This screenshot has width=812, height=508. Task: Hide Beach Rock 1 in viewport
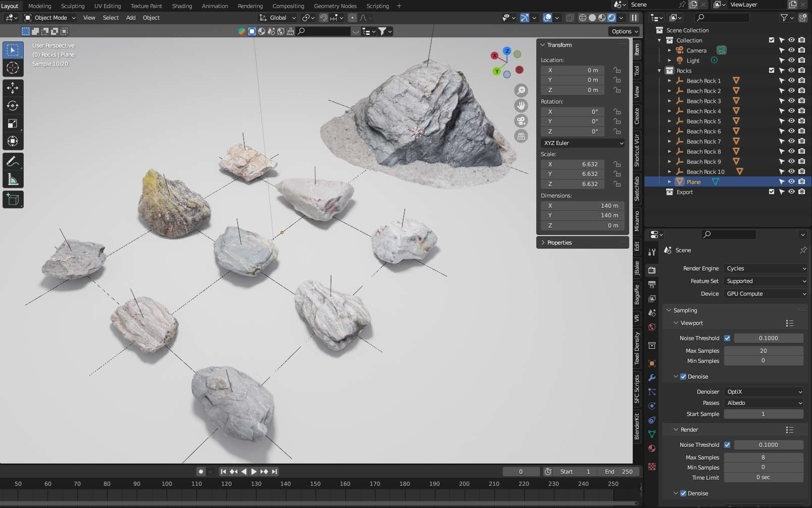coord(791,80)
